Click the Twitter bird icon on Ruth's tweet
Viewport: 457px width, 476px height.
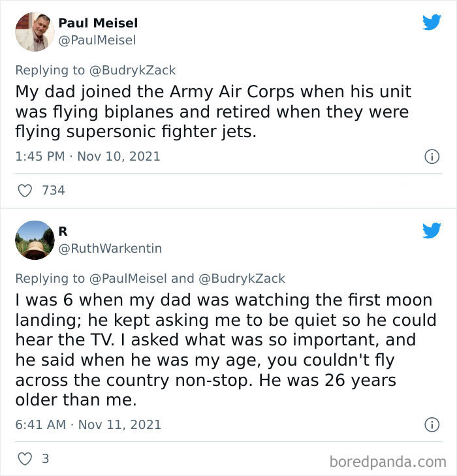432,230
